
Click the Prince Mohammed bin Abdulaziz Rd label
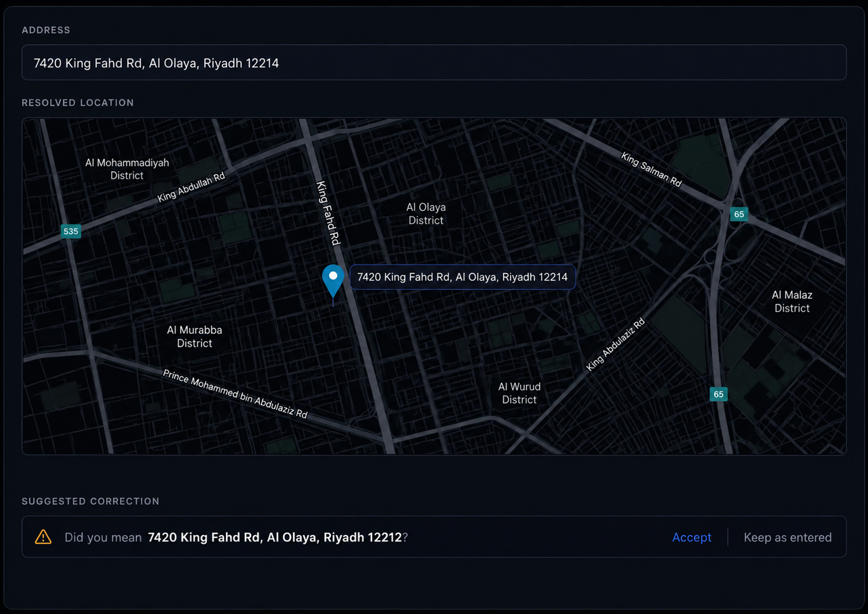click(235, 394)
